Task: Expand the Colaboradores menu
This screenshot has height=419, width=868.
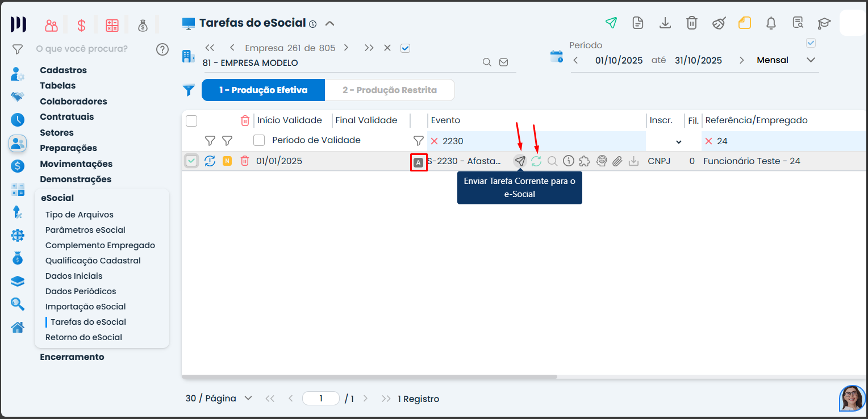Action: point(73,102)
